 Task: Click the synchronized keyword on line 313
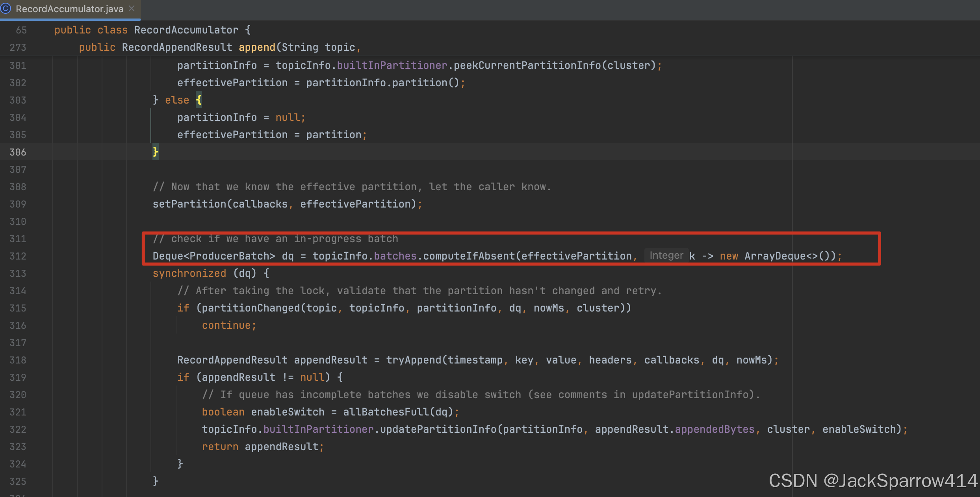click(x=189, y=273)
